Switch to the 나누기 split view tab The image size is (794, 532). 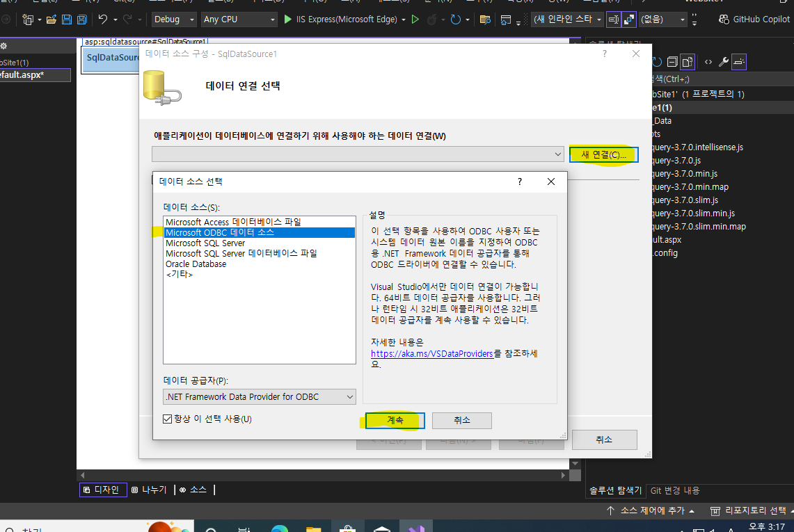point(150,490)
